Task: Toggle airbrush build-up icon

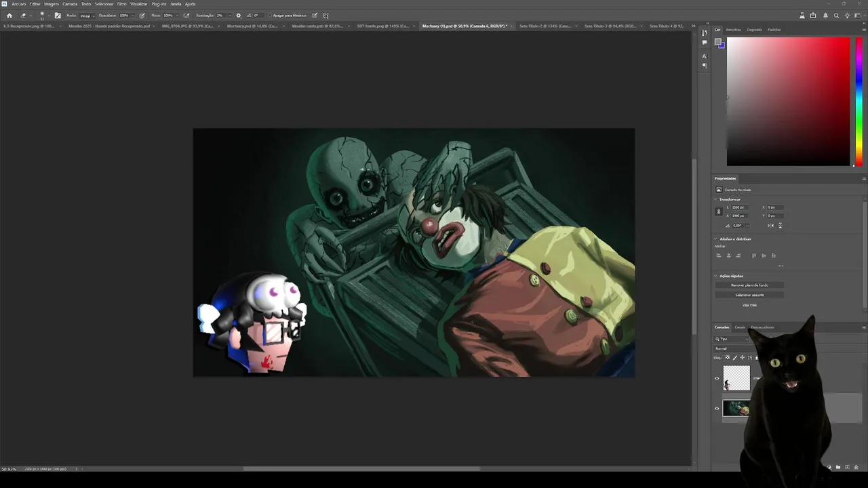Action: click(186, 15)
